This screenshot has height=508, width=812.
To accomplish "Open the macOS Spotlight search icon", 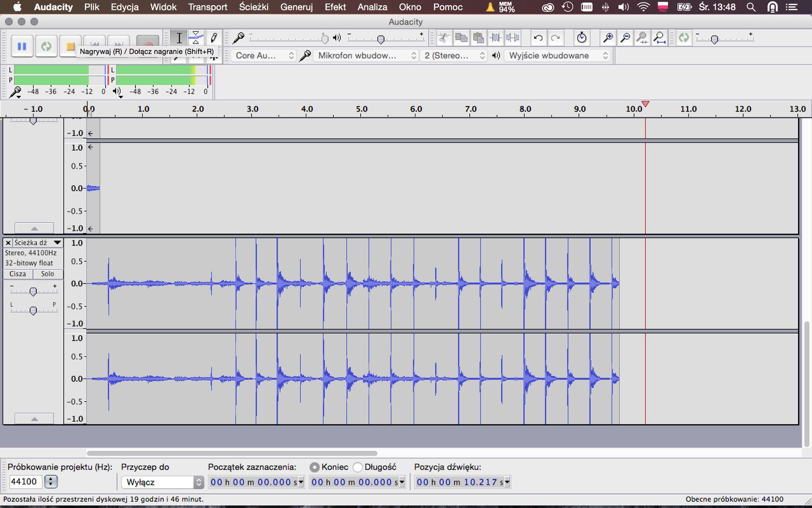I will [751, 7].
